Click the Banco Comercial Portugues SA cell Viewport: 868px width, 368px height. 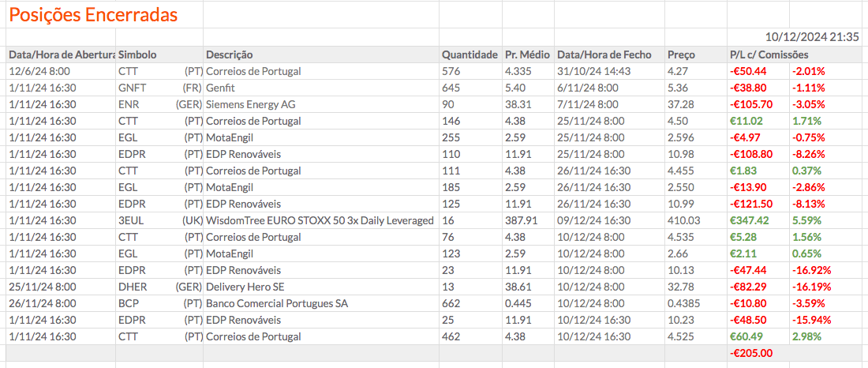(x=277, y=303)
